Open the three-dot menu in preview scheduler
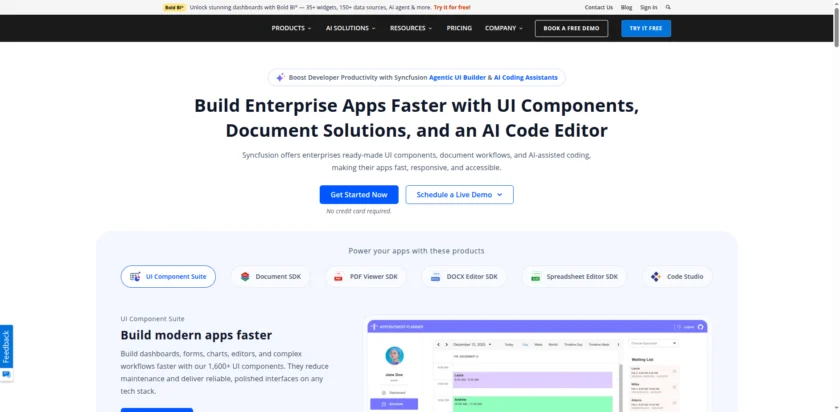 pyautogui.click(x=619, y=344)
